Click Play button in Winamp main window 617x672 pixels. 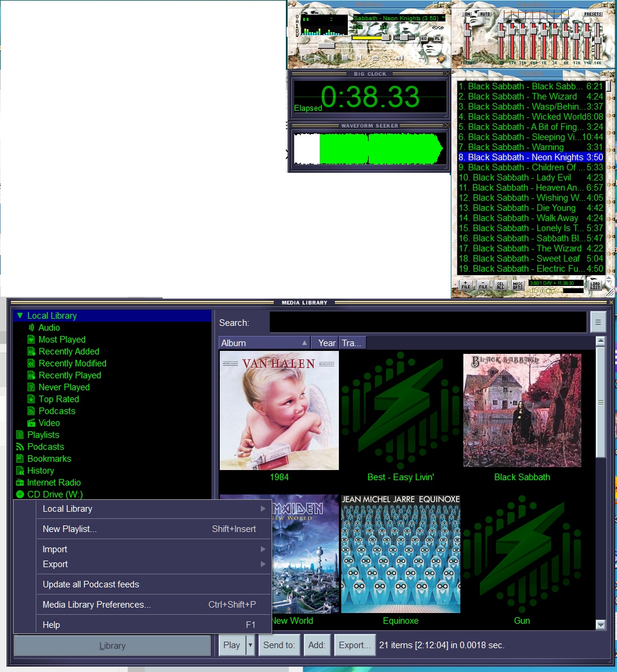[317, 58]
